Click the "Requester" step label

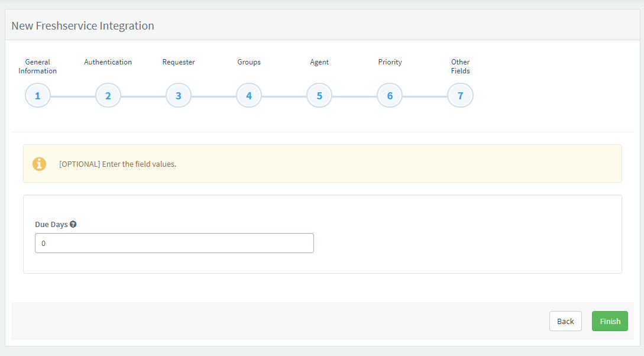pyautogui.click(x=179, y=62)
